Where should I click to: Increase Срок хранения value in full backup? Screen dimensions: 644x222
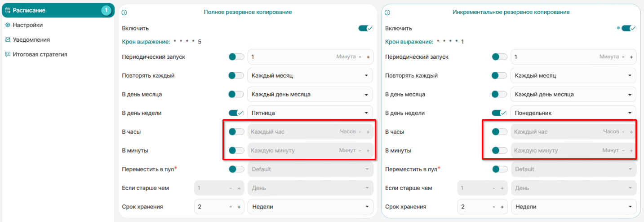pyautogui.click(x=239, y=207)
